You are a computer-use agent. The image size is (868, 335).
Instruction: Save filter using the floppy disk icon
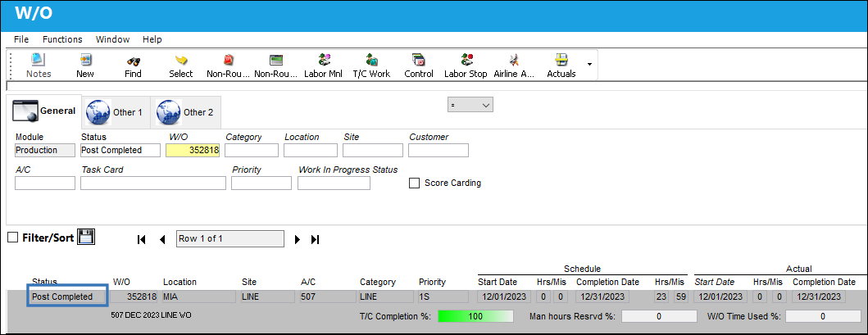tap(86, 238)
